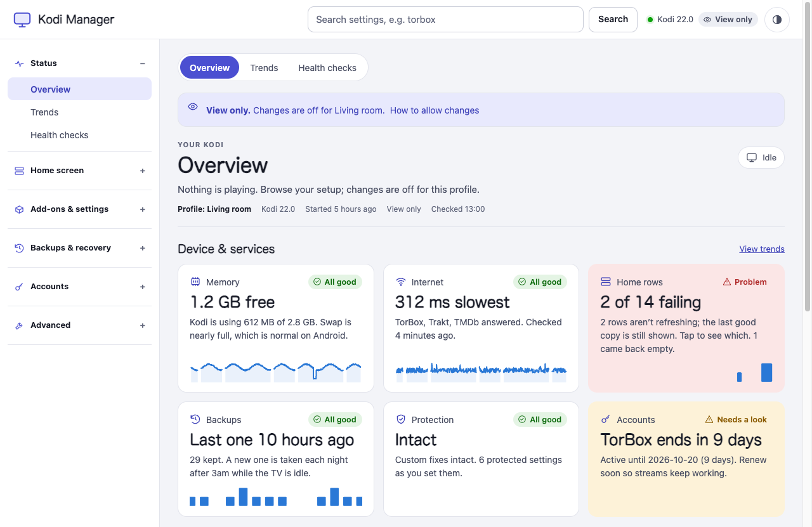The image size is (812, 527).
Task: Click the Wi-Fi icon on Internet card
Action: tap(401, 282)
